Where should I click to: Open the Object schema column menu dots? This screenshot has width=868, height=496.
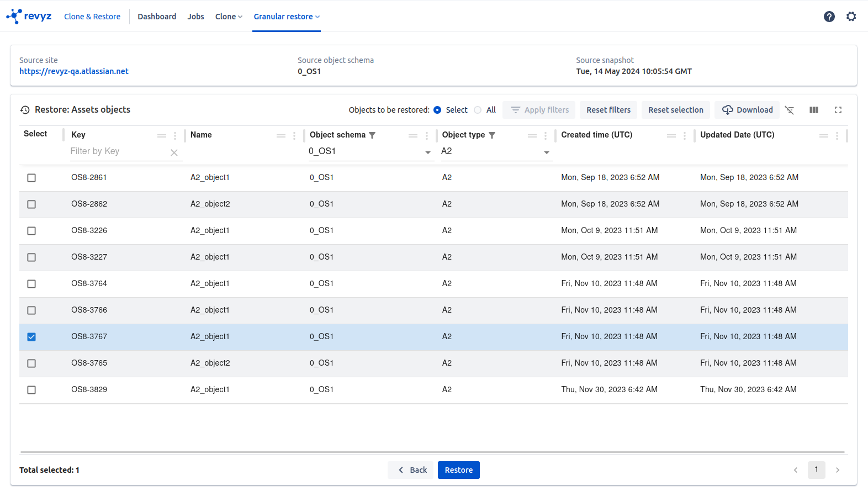point(427,136)
